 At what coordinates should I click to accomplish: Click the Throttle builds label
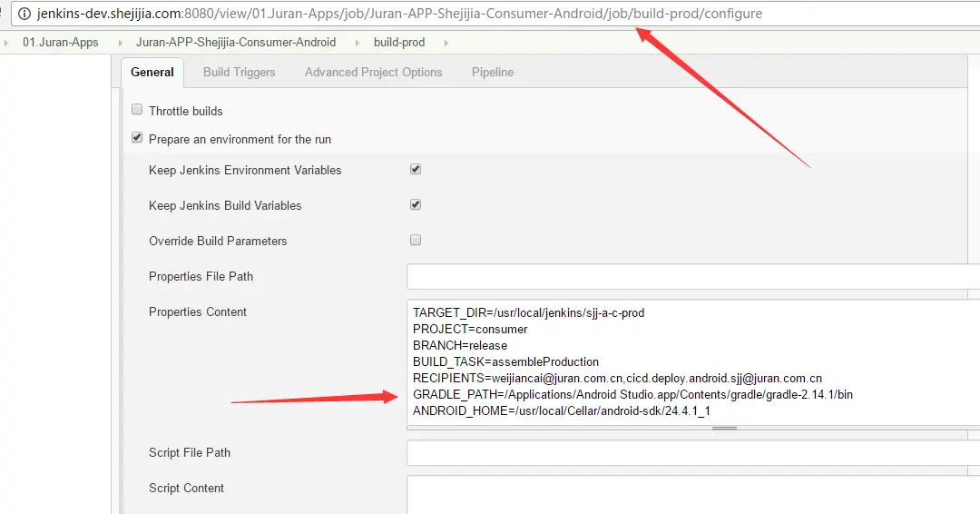coord(186,111)
